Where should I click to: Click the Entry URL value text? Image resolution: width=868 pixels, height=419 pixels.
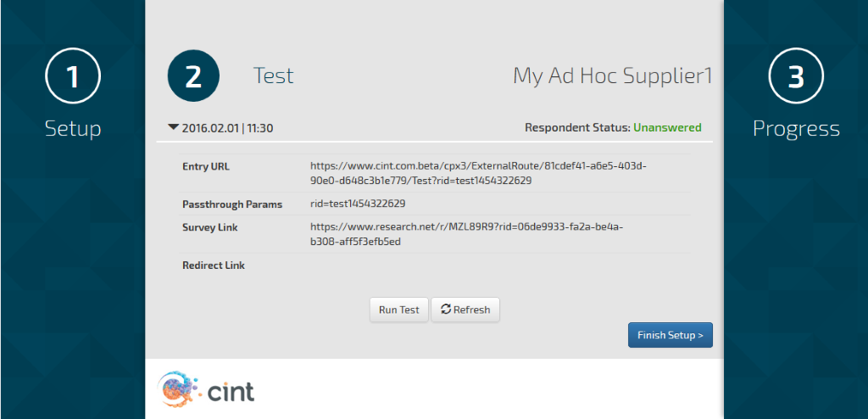478,173
